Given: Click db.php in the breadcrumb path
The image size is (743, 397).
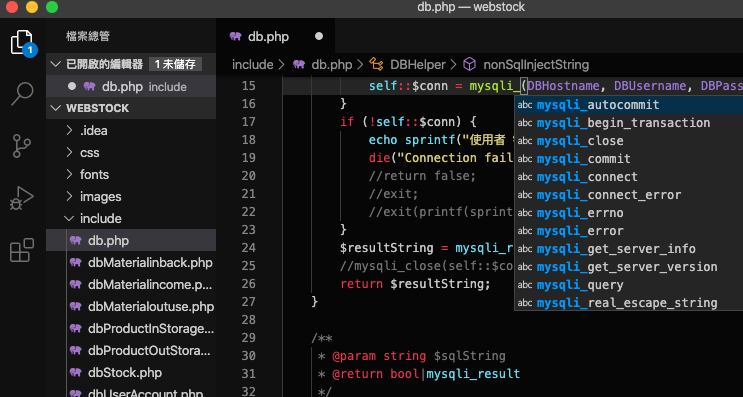Looking at the screenshot, I should [332, 64].
